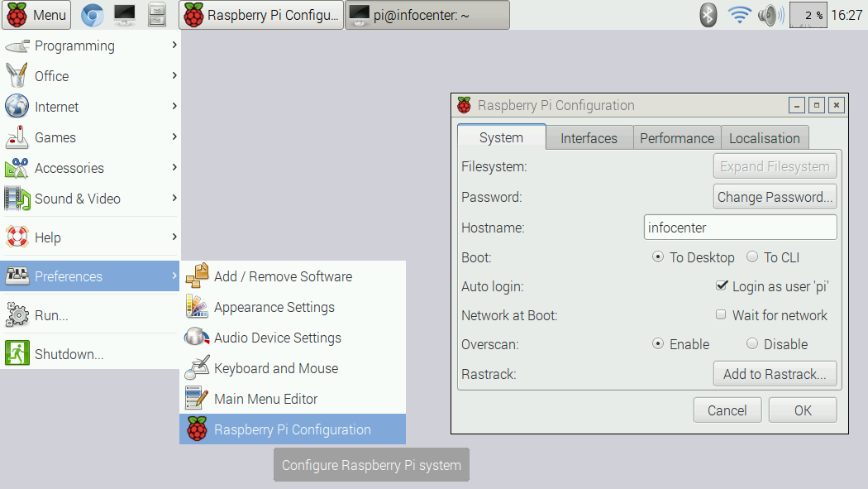Enable Wait for network checkbox

click(721, 314)
